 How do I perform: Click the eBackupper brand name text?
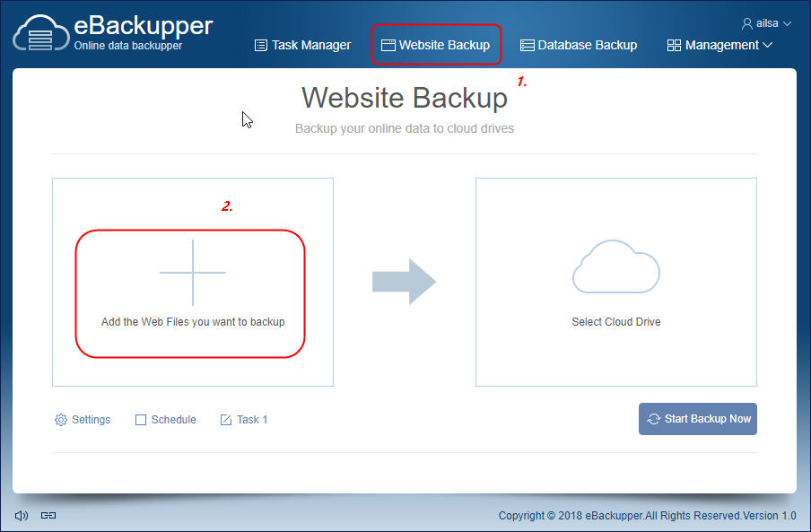tap(144, 26)
